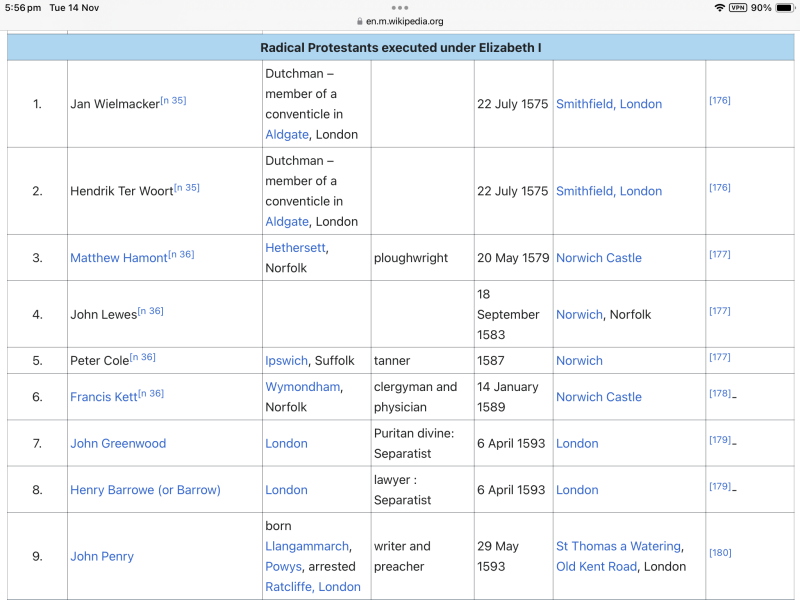Open the Hethersett link
Image resolution: width=800 pixels, height=600 pixels.
pyautogui.click(x=295, y=247)
